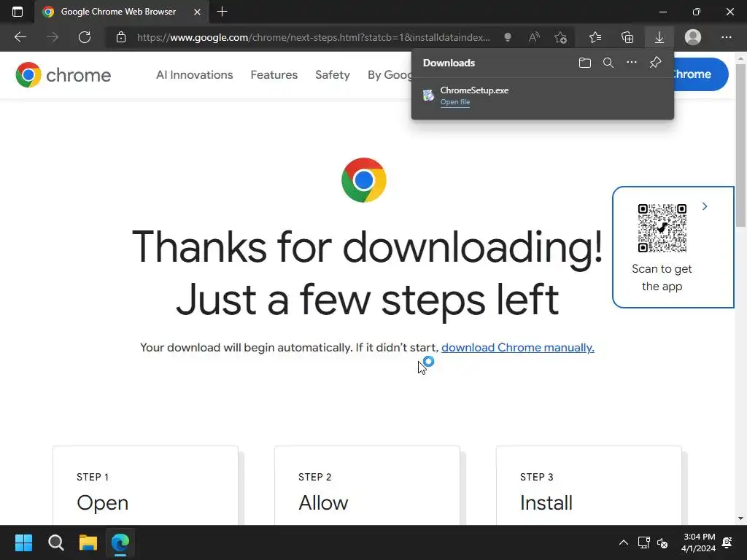Image resolution: width=747 pixels, height=560 pixels.
Task: Collapse the Scan to get the app card chevron
Action: tap(705, 206)
